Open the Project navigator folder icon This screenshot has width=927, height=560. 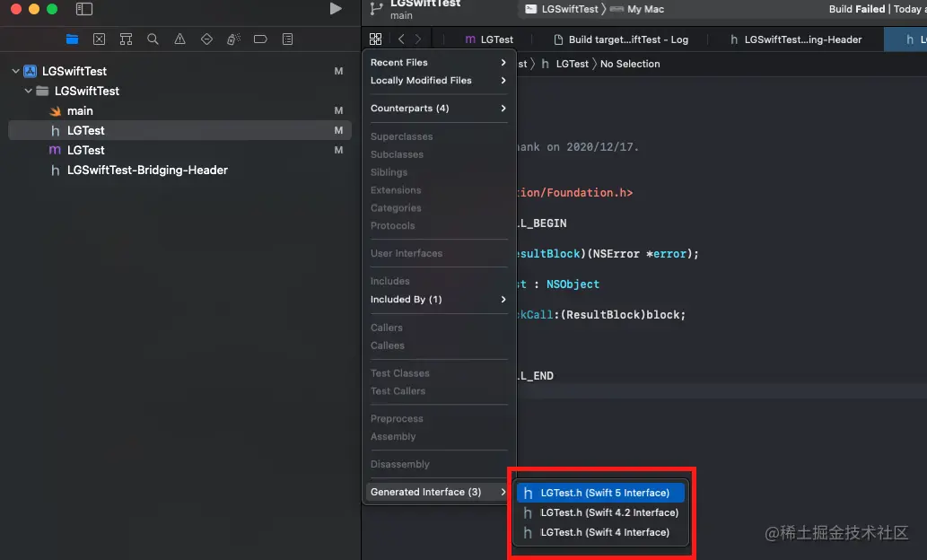pos(72,39)
